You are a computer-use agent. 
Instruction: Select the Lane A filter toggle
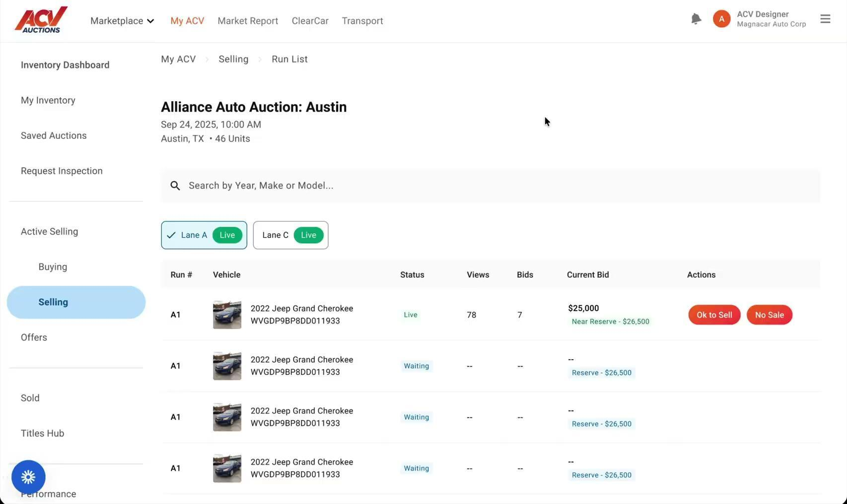coord(204,235)
